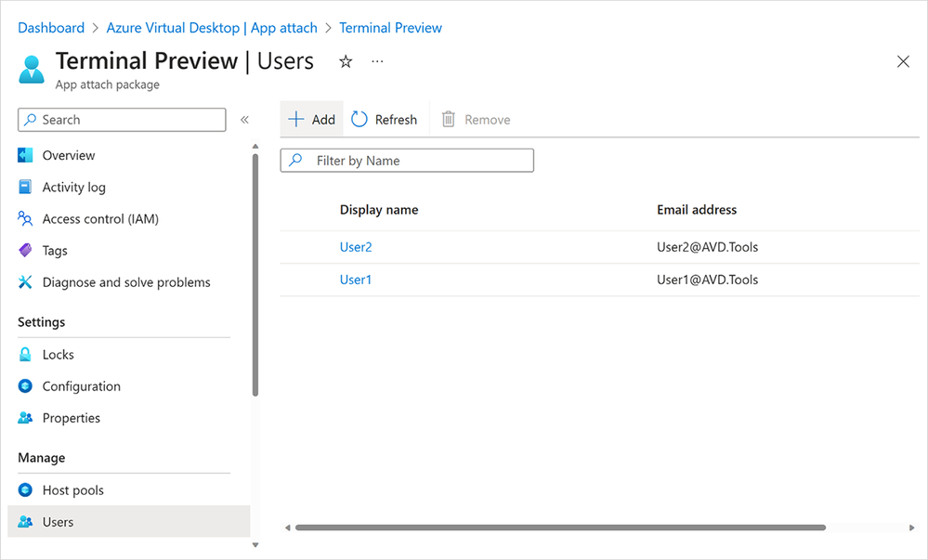The height and width of the screenshot is (560, 928).
Task: Click the Add button label
Action: coord(324,120)
